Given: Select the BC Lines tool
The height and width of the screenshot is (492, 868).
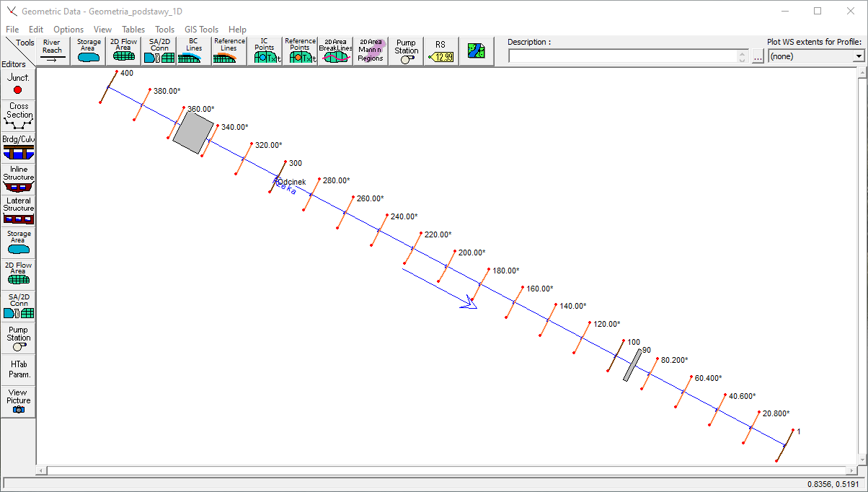Looking at the screenshot, I should click(x=194, y=51).
